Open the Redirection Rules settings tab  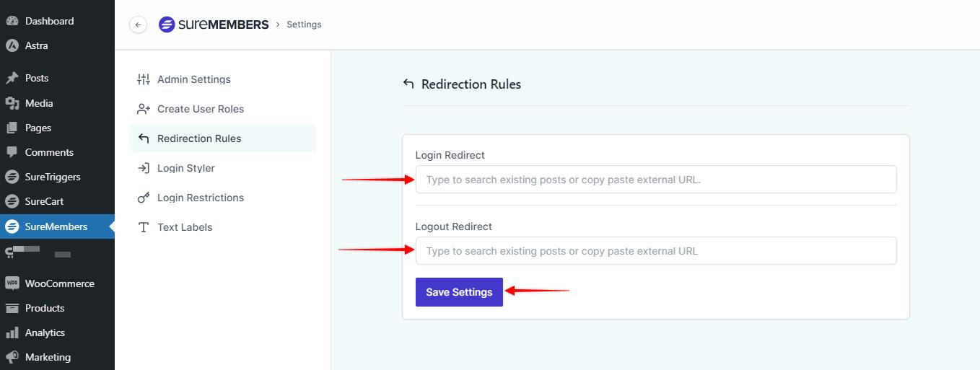(199, 138)
